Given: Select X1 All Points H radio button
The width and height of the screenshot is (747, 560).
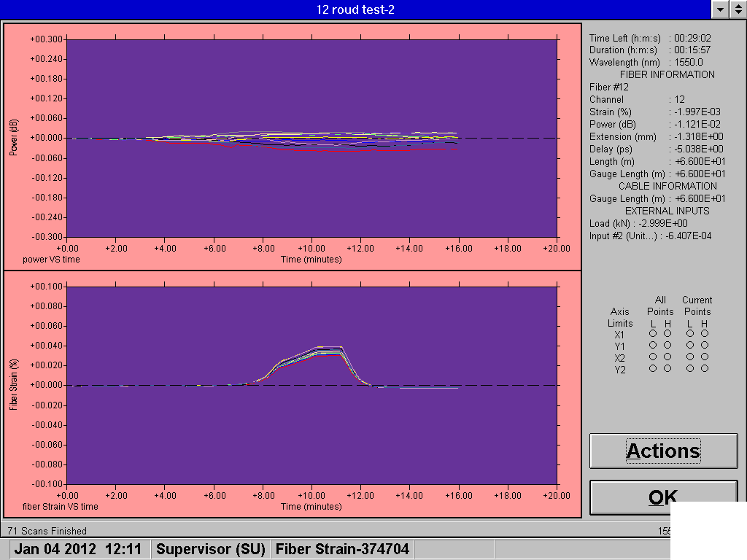Looking at the screenshot, I should [x=667, y=333].
